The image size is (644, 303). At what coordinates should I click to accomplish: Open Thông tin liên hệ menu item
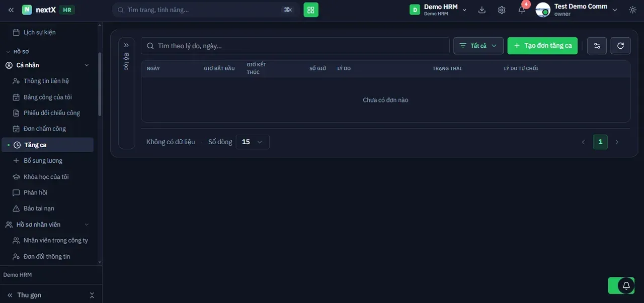tap(47, 81)
